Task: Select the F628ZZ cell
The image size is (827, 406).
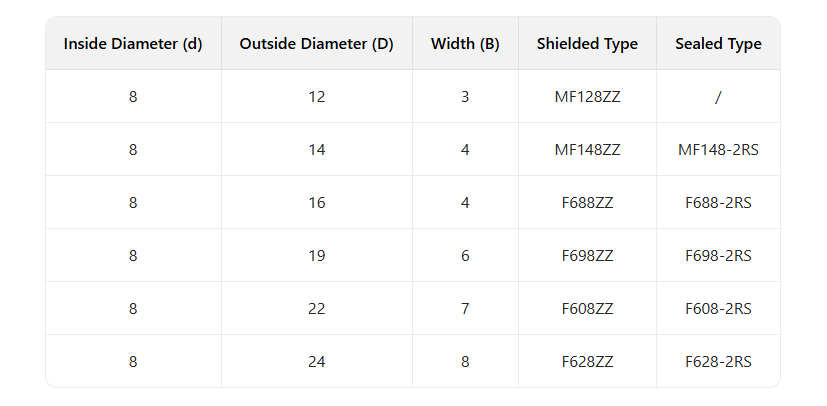Action: click(587, 362)
